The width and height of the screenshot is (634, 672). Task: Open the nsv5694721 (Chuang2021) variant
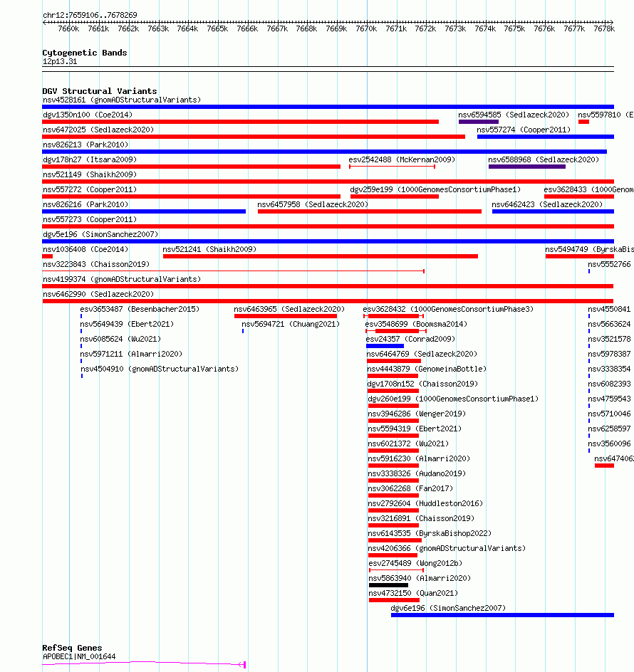tap(243, 331)
